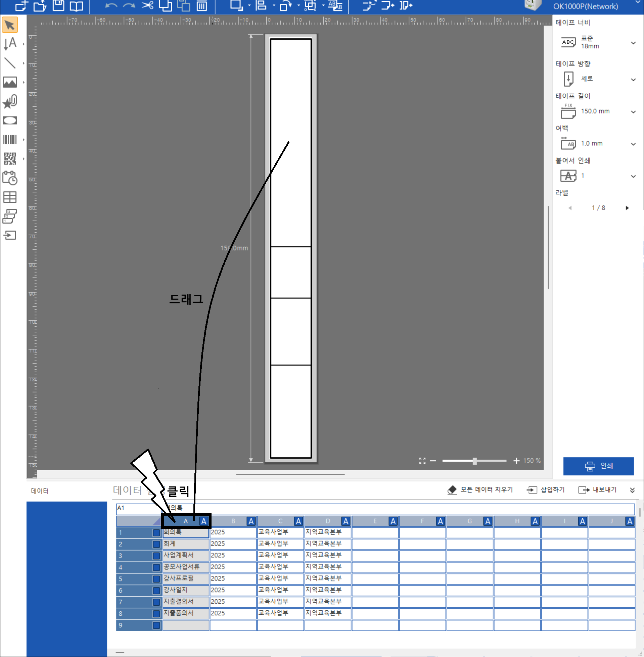Viewport: 644px width, 657px height.
Task: Zoom in with the plus button
Action: click(x=516, y=461)
